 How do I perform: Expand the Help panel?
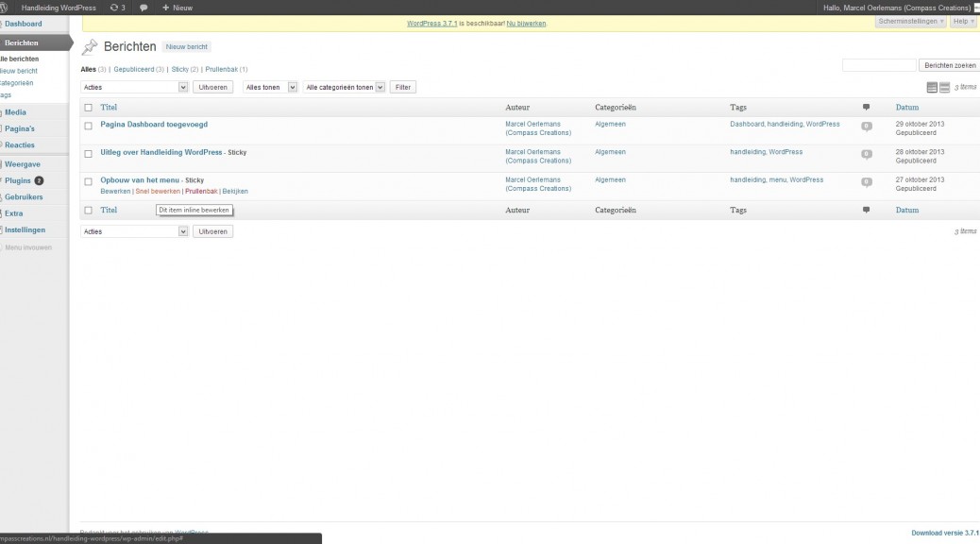coord(963,22)
